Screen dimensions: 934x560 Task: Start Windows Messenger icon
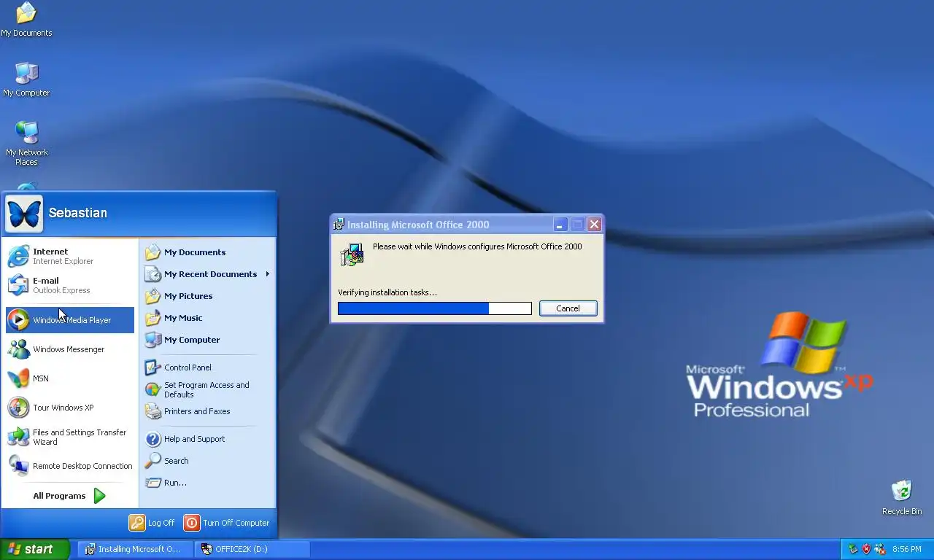point(18,349)
